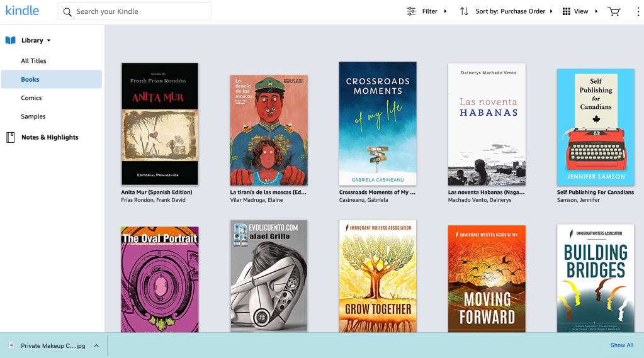Select Samples in the sidebar
The height and width of the screenshot is (358, 644).
[33, 116]
